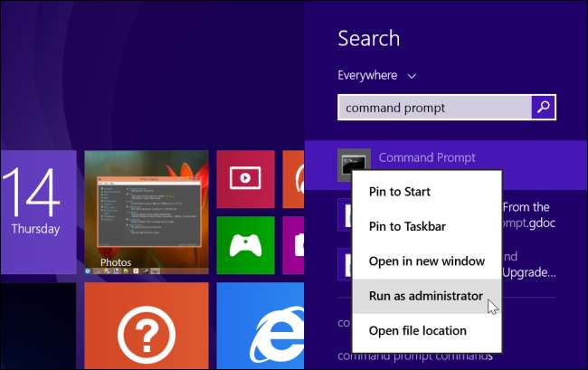Viewport: 588px width, 370px height.
Task: Choose Pin to Taskbar
Action: point(427,226)
